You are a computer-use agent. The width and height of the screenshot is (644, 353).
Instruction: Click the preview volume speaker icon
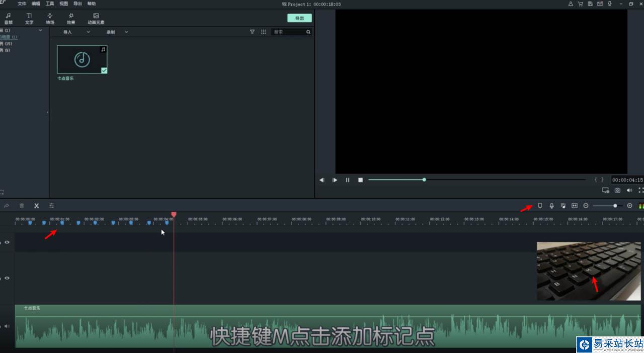(629, 191)
